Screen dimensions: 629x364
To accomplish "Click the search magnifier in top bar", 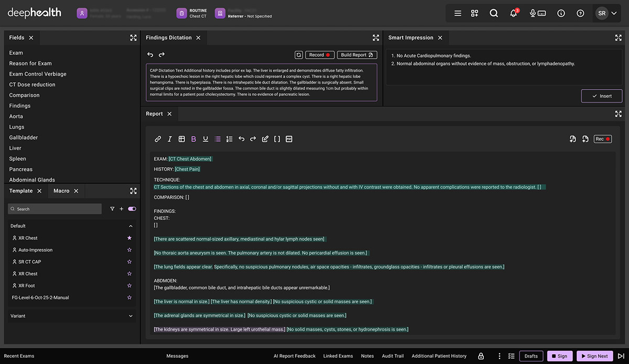I will tap(494, 13).
